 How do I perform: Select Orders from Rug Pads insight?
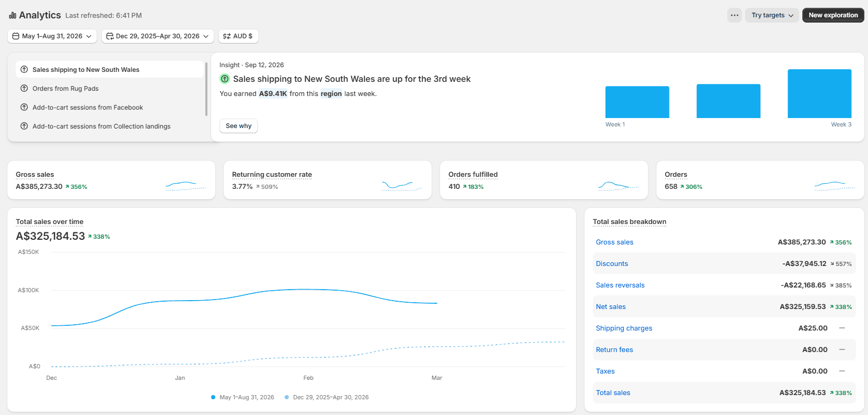(x=110, y=89)
